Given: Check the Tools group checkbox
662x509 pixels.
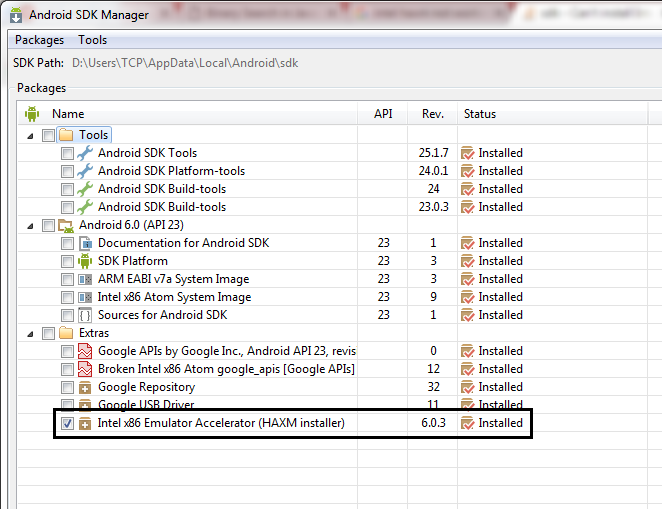Looking at the screenshot, I should [48, 135].
